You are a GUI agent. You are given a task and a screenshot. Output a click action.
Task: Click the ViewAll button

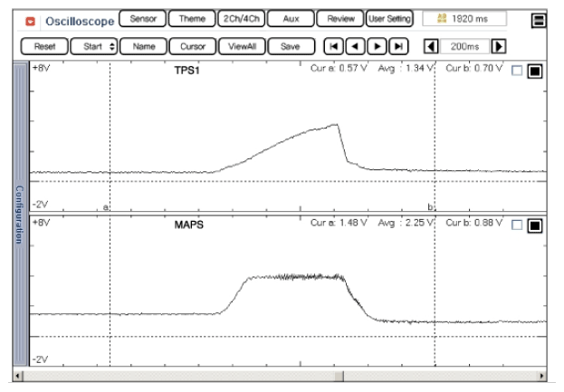click(242, 45)
